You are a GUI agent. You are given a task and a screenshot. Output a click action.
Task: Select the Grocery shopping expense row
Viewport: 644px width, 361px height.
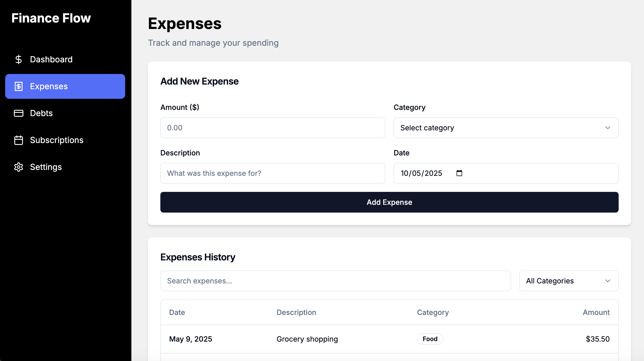[x=307, y=339]
